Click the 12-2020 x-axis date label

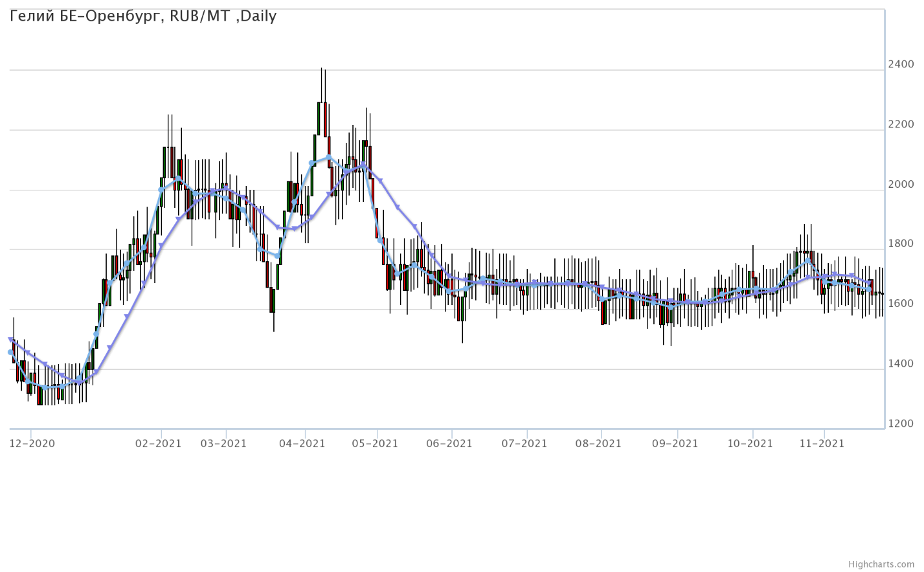[32, 444]
